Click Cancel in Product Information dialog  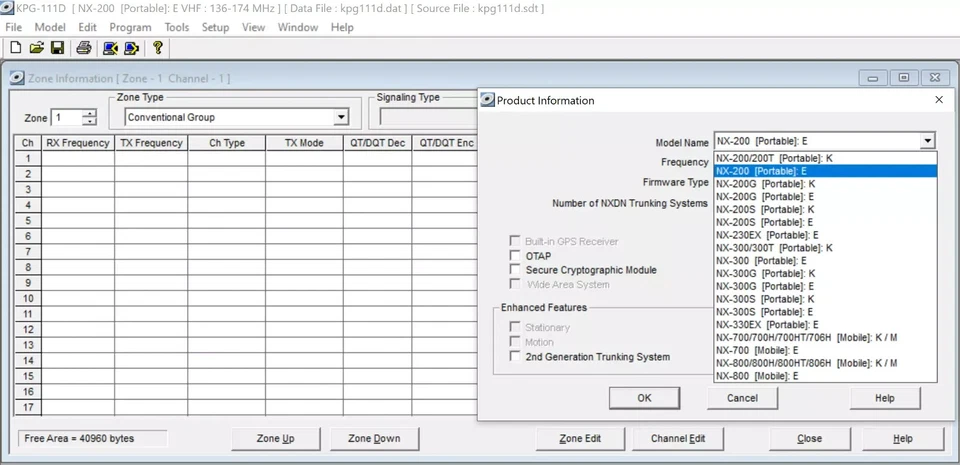[x=742, y=398]
